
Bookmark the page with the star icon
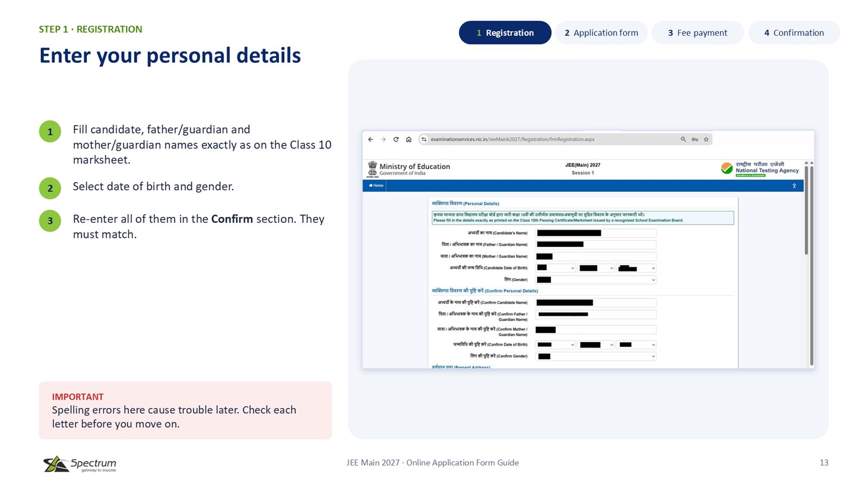pyautogui.click(x=706, y=139)
